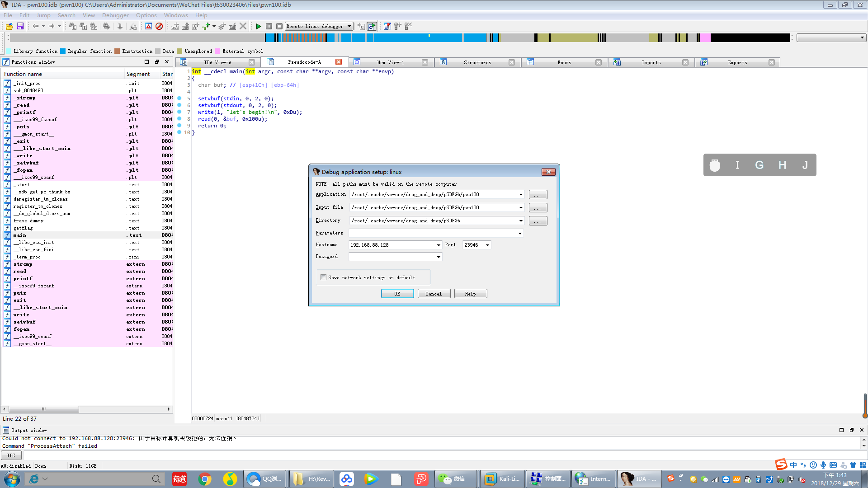Enable Save network settings as default

tap(323, 277)
